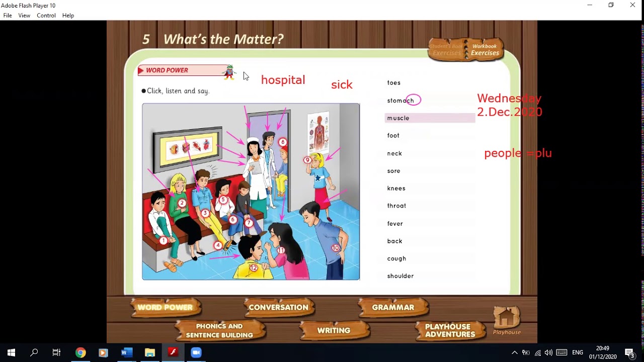
Task: Go to the Word Power section
Action: 166,307
